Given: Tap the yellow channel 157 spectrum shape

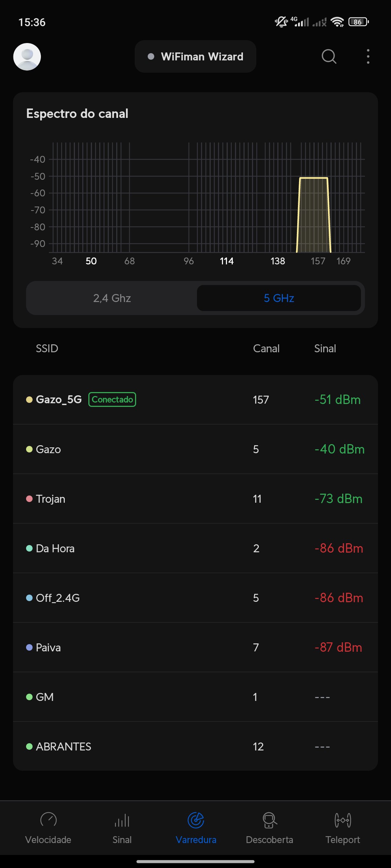Looking at the screenshot, I should [314, 215].
